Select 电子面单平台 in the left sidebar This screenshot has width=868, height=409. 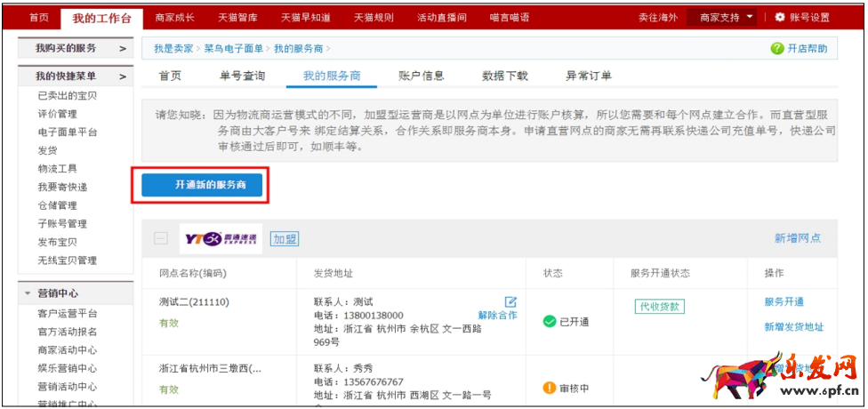tap(68, 132)
